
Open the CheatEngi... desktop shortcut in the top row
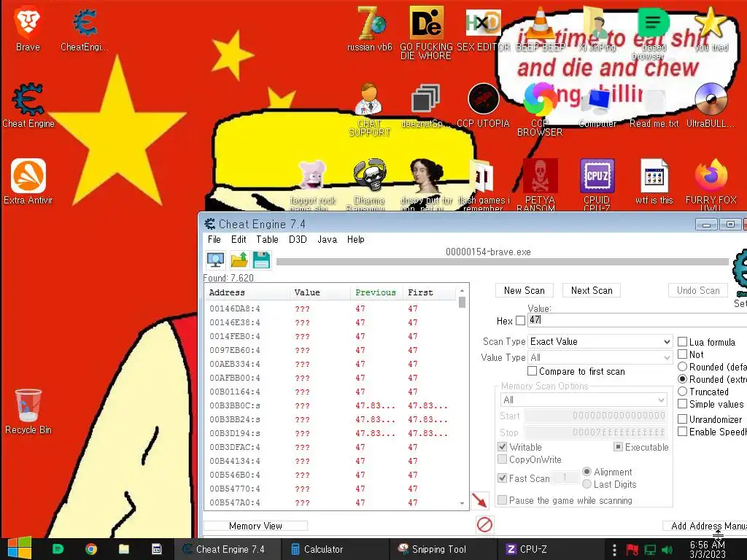point(85,29)
